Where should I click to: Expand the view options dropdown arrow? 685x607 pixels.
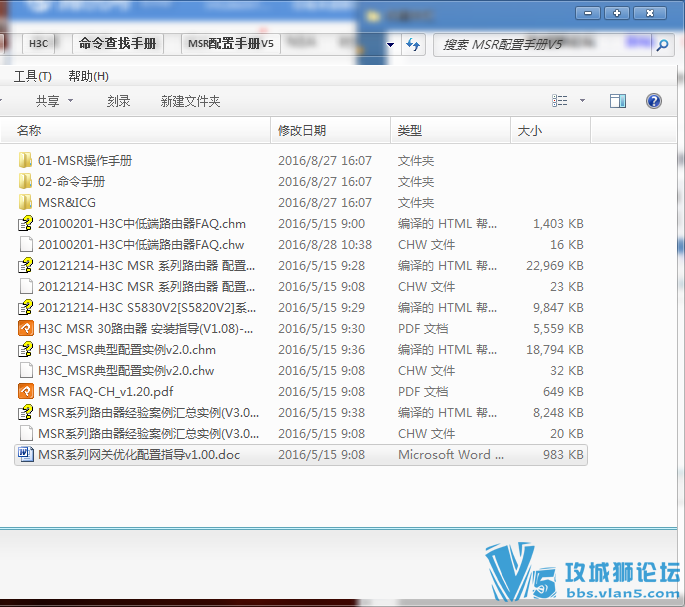(x=582, y=101)
